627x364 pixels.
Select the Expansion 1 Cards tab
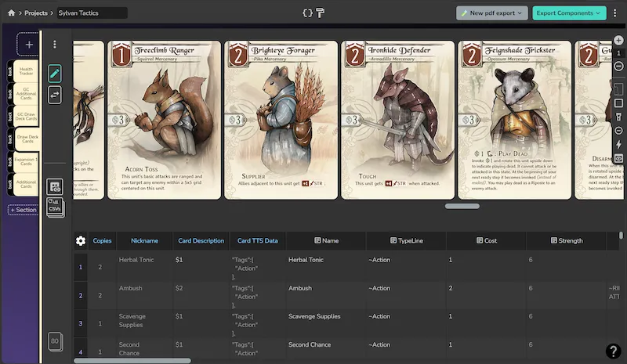(x=26, y=161)
